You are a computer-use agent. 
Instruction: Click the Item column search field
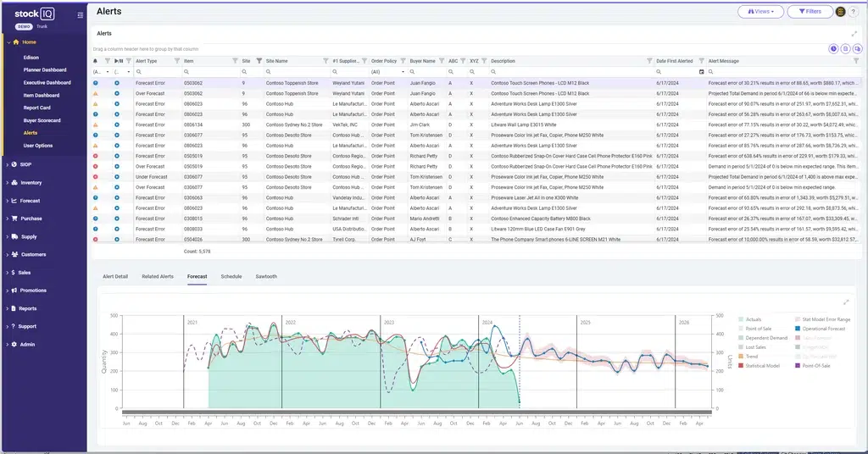[x=210, y=72]
